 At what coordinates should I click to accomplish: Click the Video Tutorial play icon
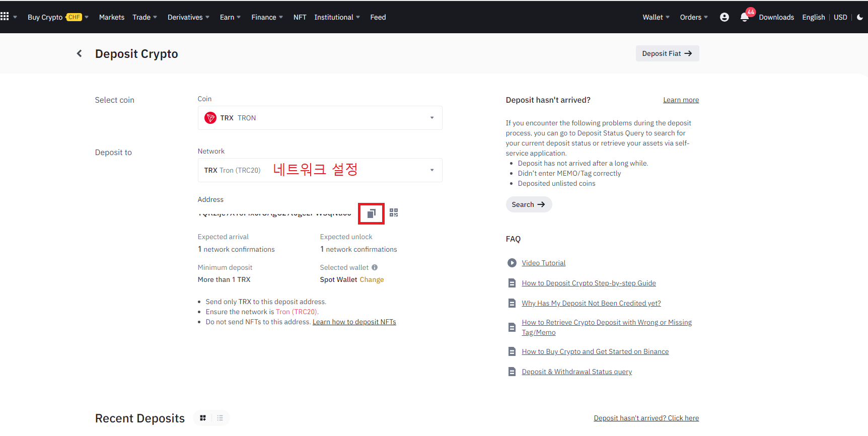coord(512,263)
